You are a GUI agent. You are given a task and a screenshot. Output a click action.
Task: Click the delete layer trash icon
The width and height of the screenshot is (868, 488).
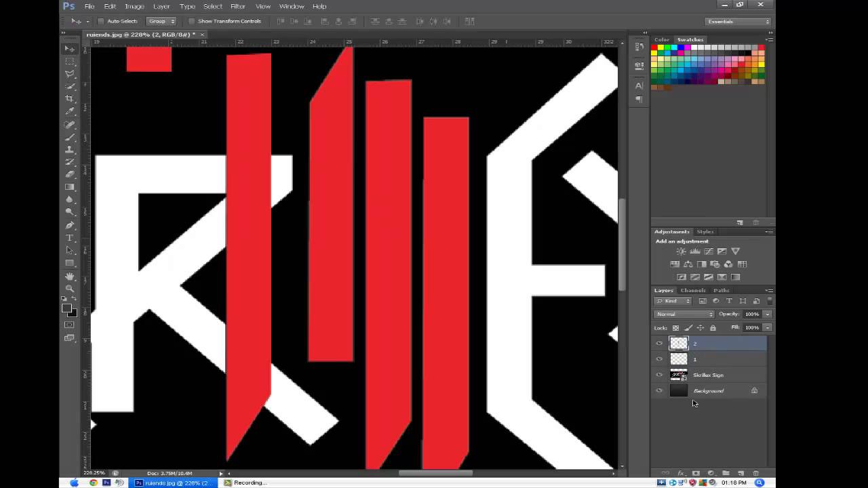(x=755, y=473)
